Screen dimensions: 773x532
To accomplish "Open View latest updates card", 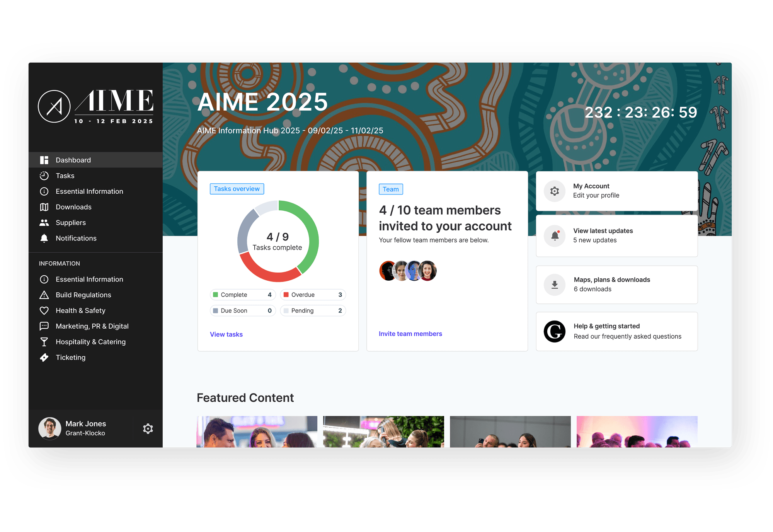I will click(x=616, y=235).
